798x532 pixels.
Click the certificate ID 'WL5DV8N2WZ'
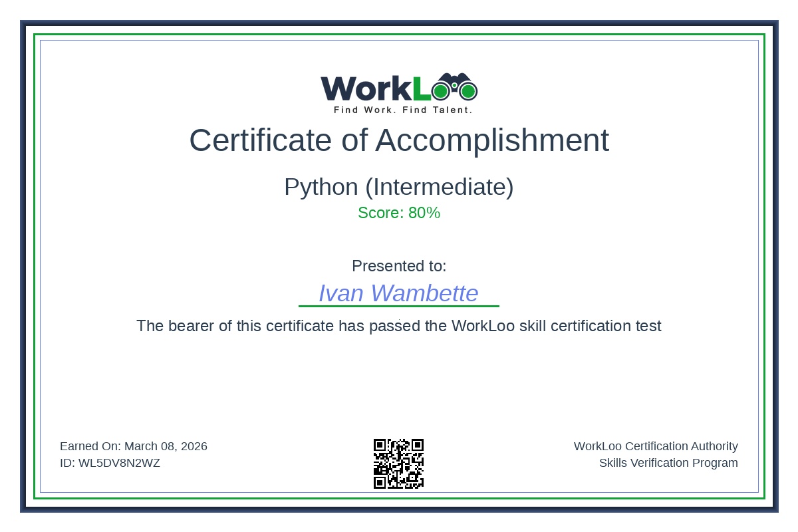coord(119,463)
